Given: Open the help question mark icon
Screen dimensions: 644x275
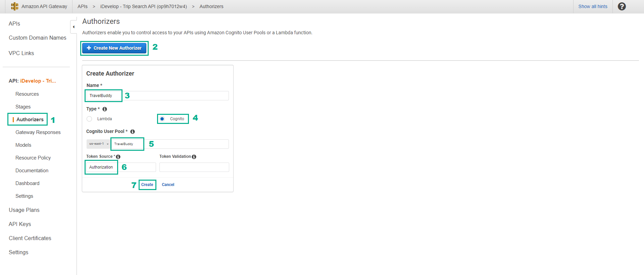Looking at the screenshot, I should tap(622, 6).
